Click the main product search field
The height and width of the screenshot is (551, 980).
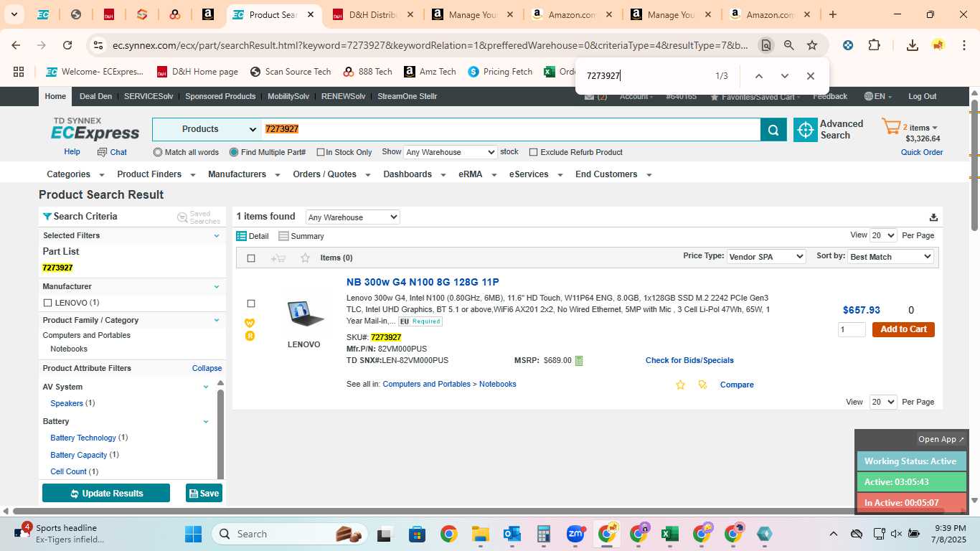click(511, 129)
